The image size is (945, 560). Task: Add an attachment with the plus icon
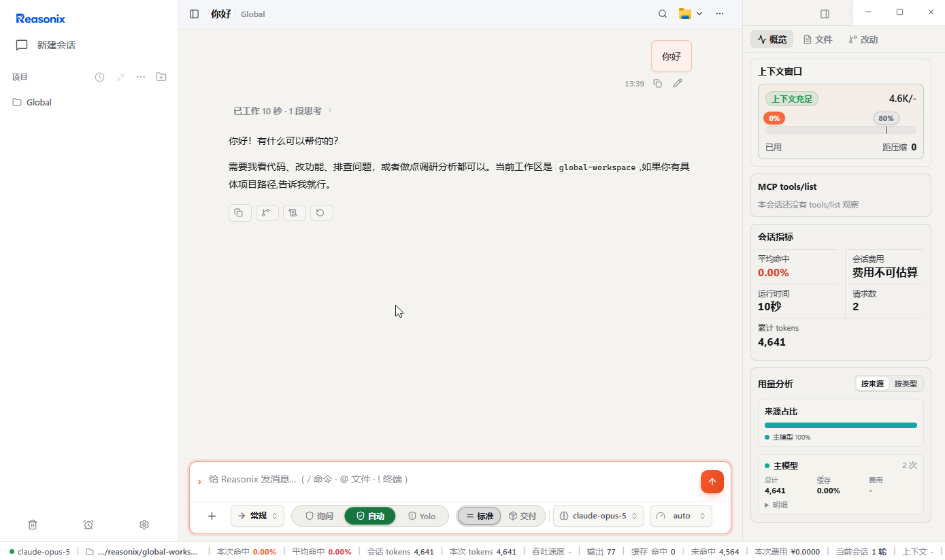[x=212, y=516]
